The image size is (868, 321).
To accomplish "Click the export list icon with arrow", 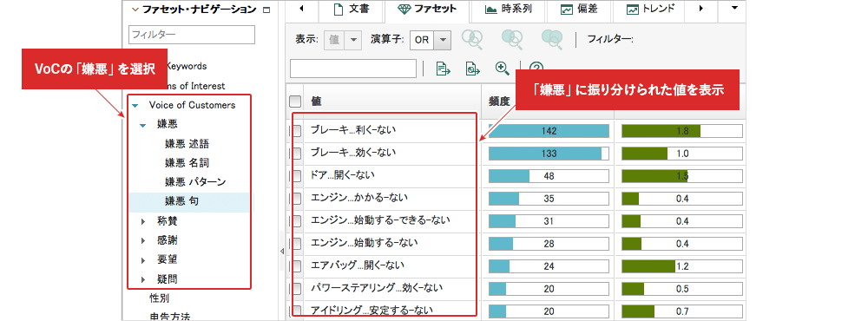I will (x=444, y=69).
